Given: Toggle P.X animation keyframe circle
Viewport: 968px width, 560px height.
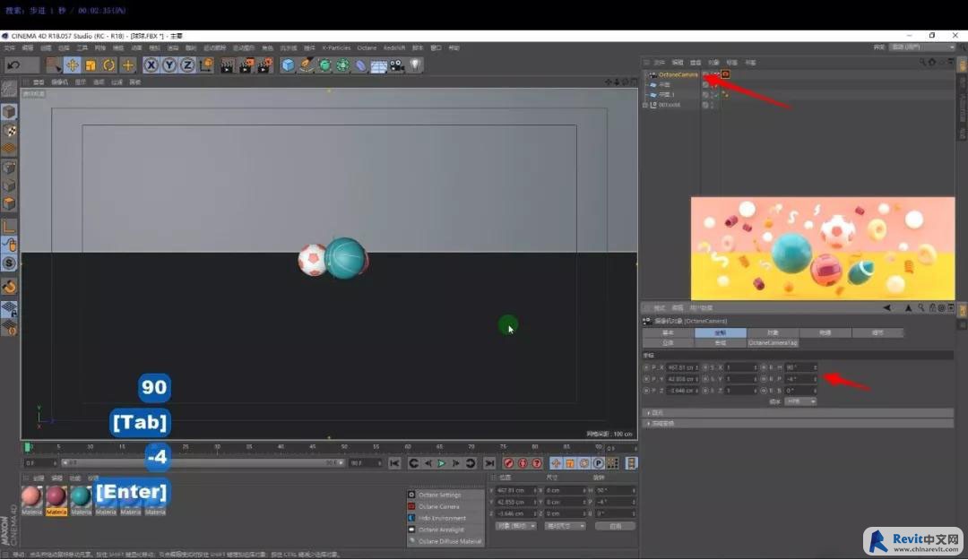Looking at the screenshot, I should point(646,367).
